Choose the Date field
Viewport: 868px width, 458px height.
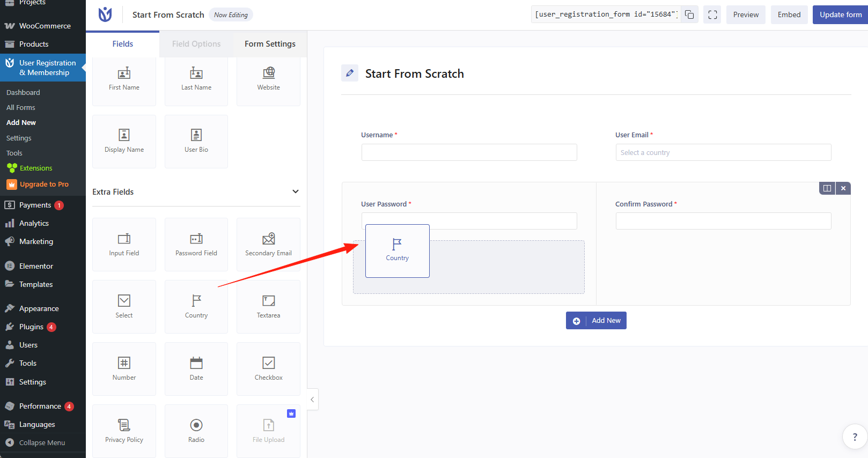(x=196, y=368)
